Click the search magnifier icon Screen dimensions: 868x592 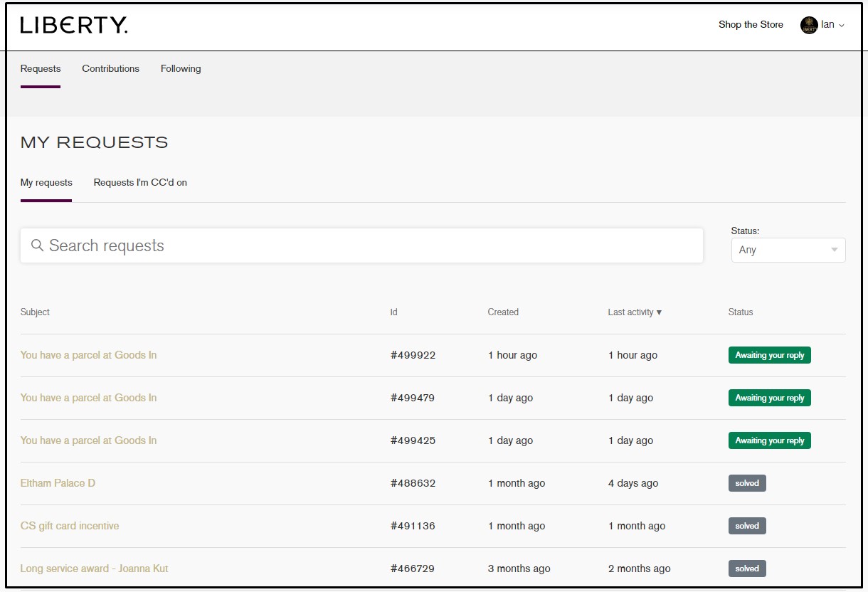[x=38, y=245]
